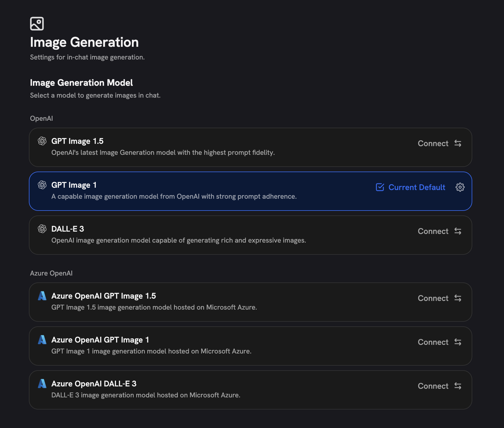Connect Azure OpenAI DALL-E 3
This screenshot has width=504, height=428.
(x=433, y=386)
